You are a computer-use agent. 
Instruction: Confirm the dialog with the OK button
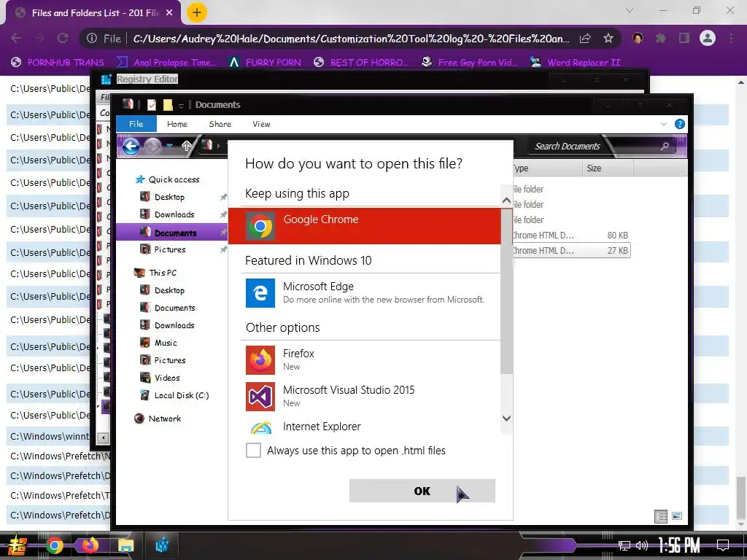pos(422,491)
